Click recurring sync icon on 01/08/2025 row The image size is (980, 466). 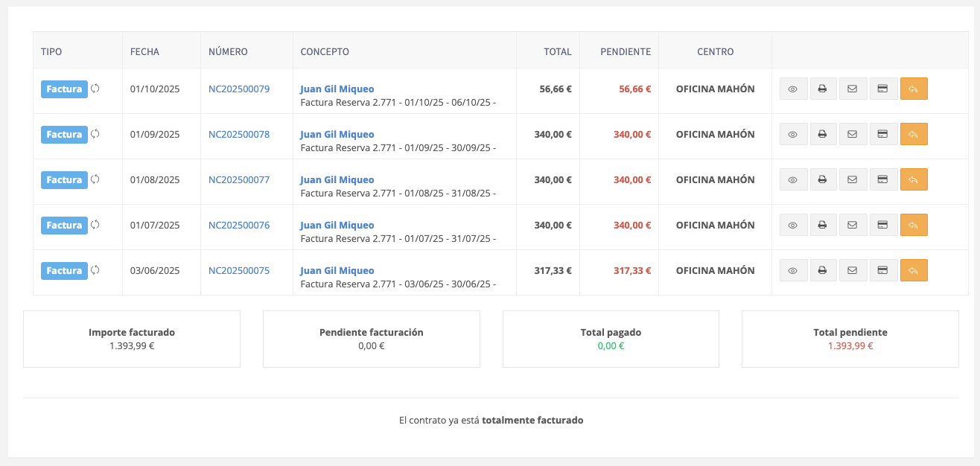95,179
